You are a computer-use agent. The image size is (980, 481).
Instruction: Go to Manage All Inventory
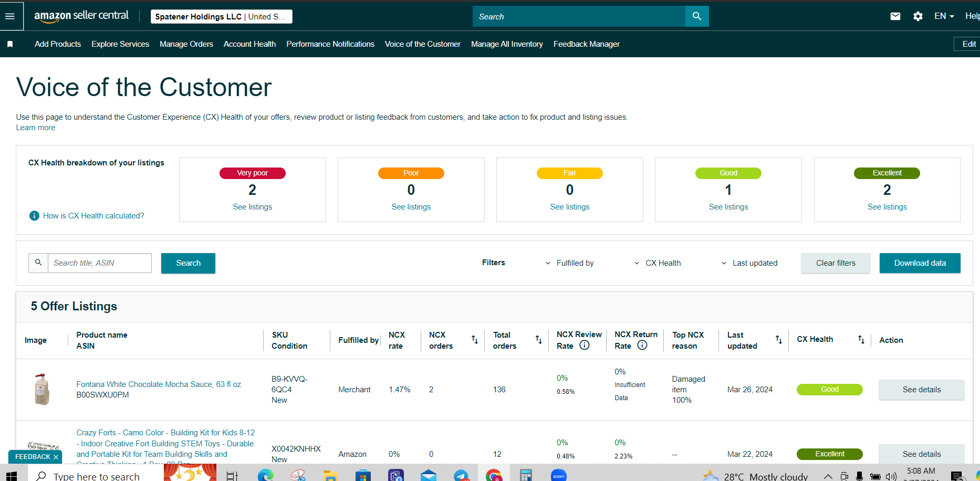click(x=507, y=44)
